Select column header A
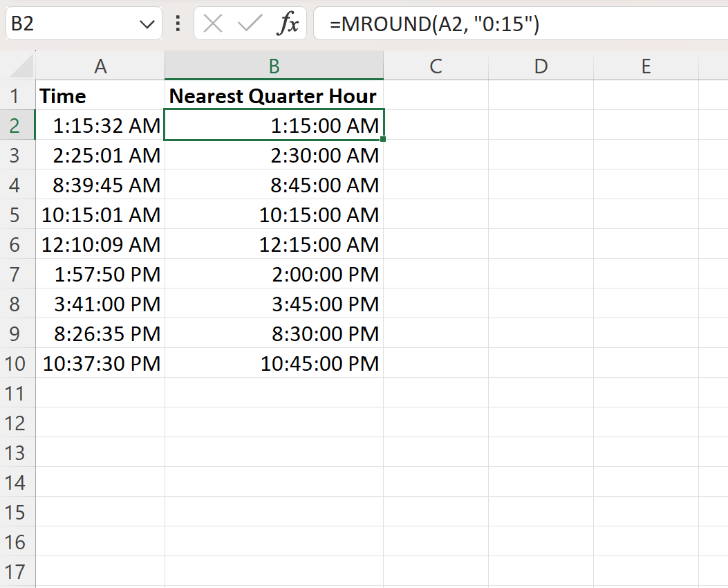The image size is (728, 588). click(x=100, y=66)
